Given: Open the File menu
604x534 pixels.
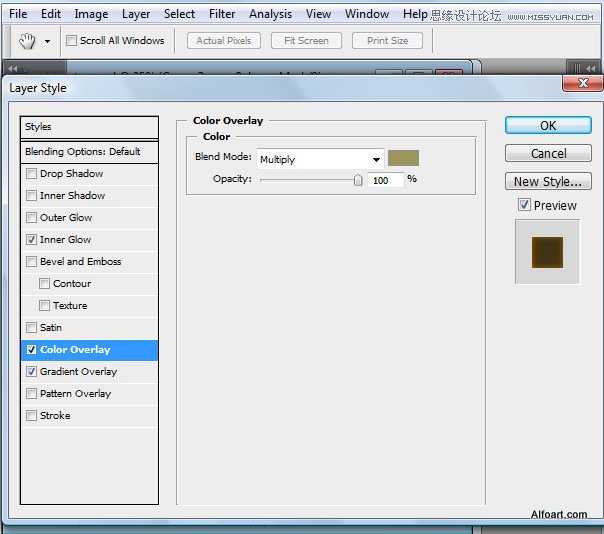Looking at the screenshot, I should (18, 14).
